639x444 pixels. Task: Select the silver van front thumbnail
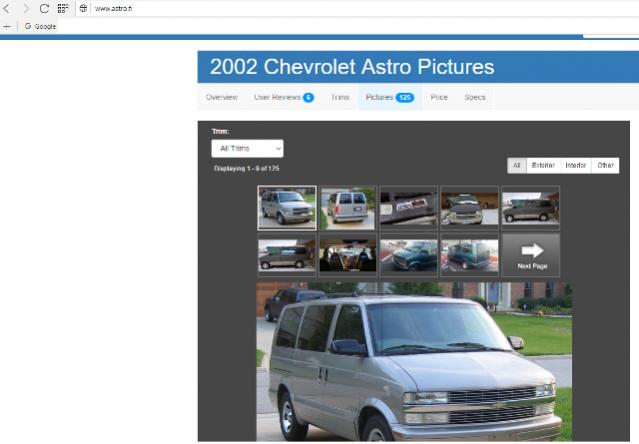click(x=287, y=208)
